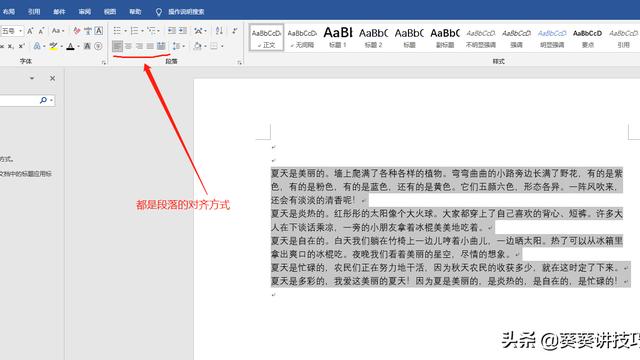640x360 pixels.
Task: Toggle Align Left paragraph button
Action: coord(118,46)
